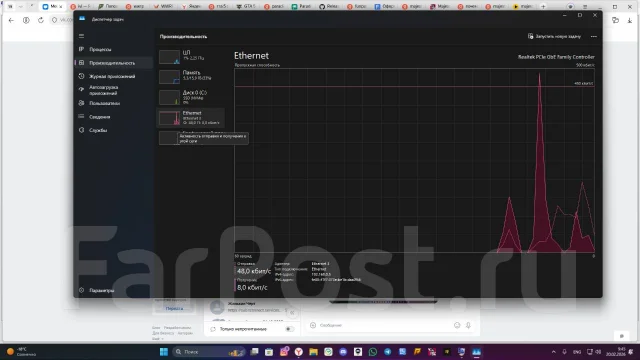640x360 pixels.
Task: Select the Производительность sidebar item
Action: click(x=113, y=63)
